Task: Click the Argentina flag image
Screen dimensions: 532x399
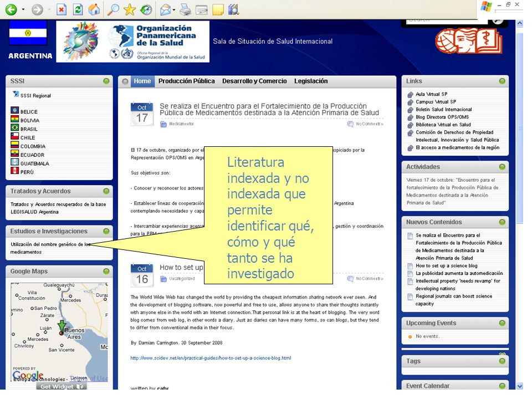Action: pyautogui.click(x=28, y=33)
